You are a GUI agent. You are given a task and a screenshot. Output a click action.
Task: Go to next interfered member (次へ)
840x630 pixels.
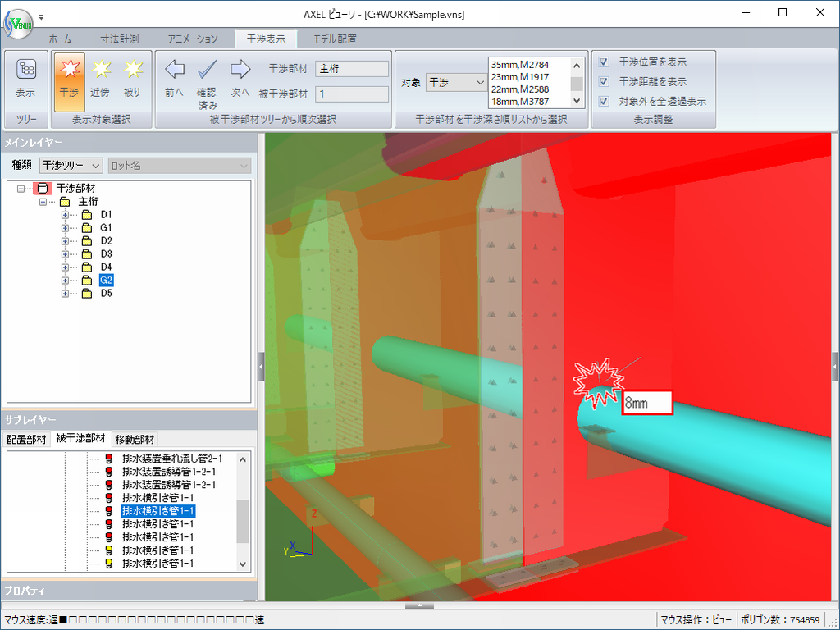click(240, 78)
